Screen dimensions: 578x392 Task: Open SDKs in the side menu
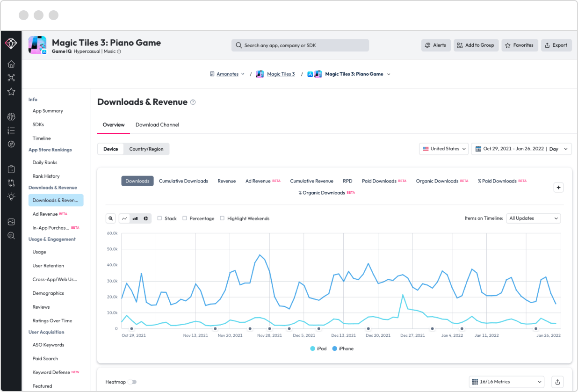point(38,125)
